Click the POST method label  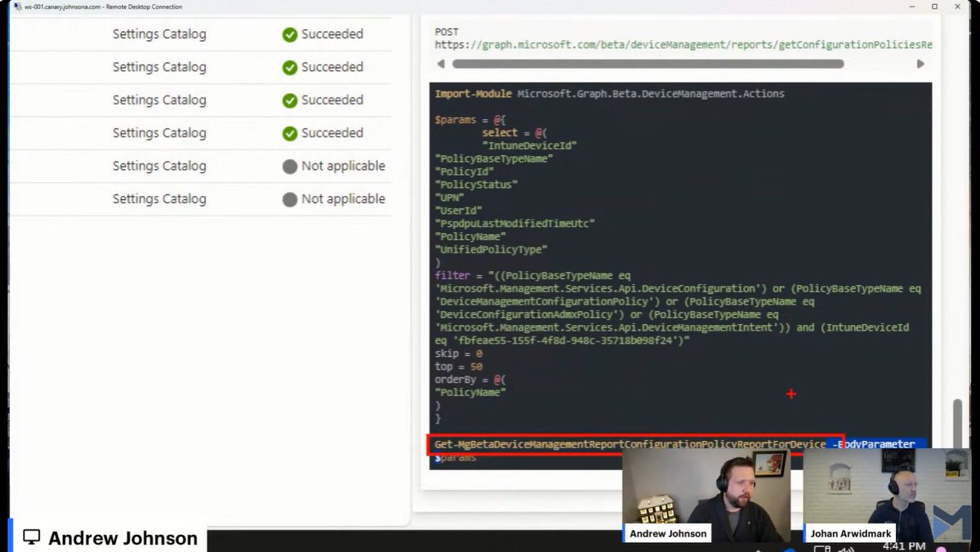447,32
